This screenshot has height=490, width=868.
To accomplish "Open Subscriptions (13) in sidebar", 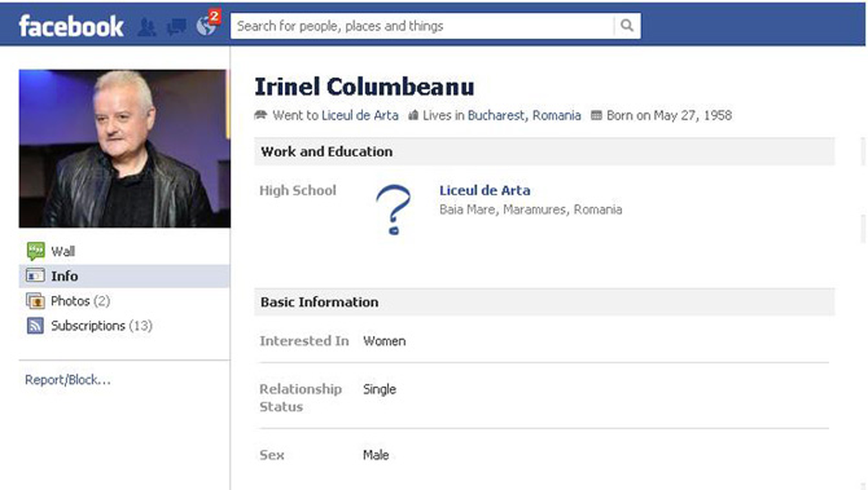I will tap(101, 326).
